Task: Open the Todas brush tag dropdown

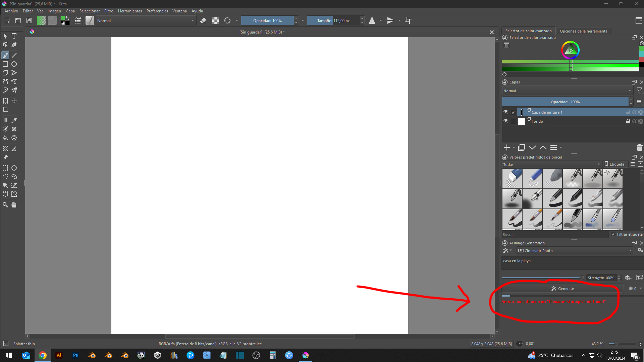Action: (551, 165)
